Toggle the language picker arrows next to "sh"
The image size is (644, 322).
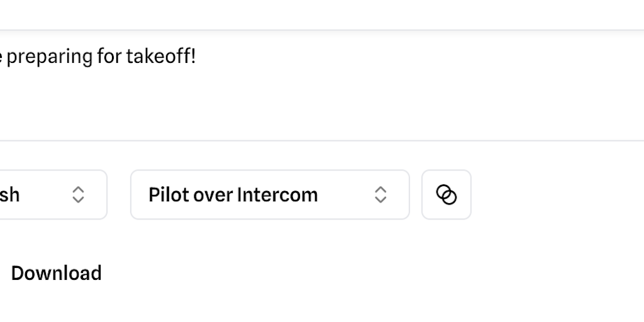[x=78, y=195]
